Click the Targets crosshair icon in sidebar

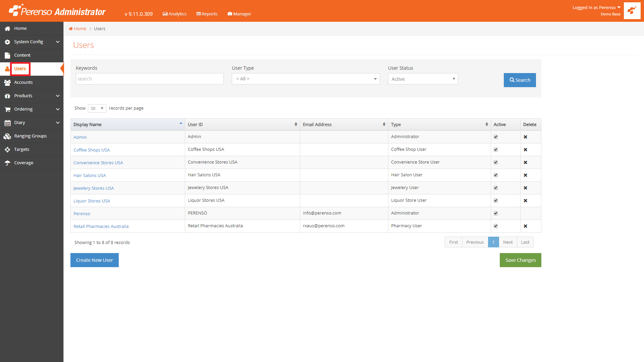tap(7, 149)
